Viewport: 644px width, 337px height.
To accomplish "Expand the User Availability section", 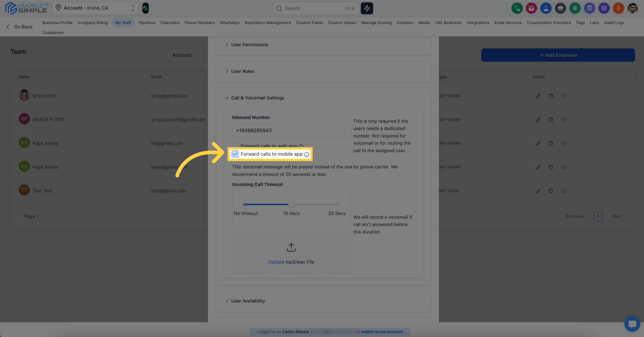I will click(x=248, y=301).
